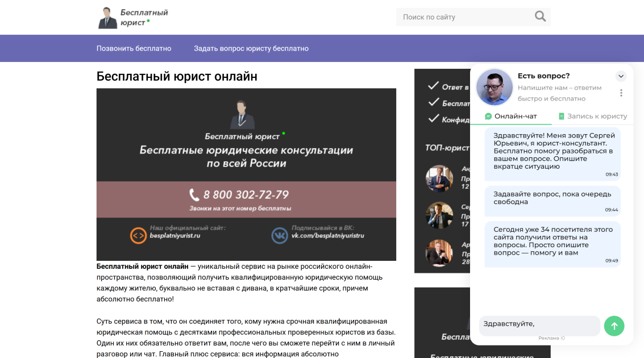Switch to the Запись к юристу tab
This screenshot has height=358, width=644.
point(593,116)
